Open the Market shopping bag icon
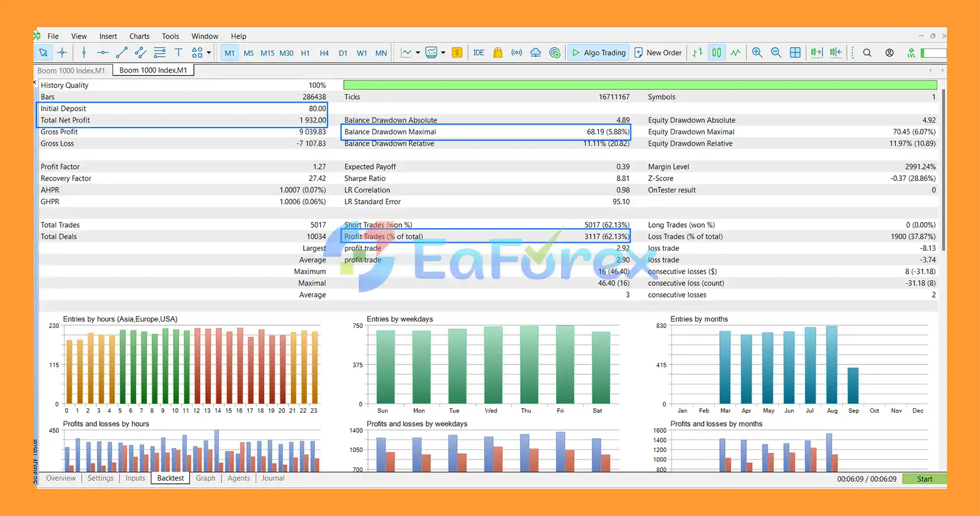The image size is (980, 516). coord(498,52)
